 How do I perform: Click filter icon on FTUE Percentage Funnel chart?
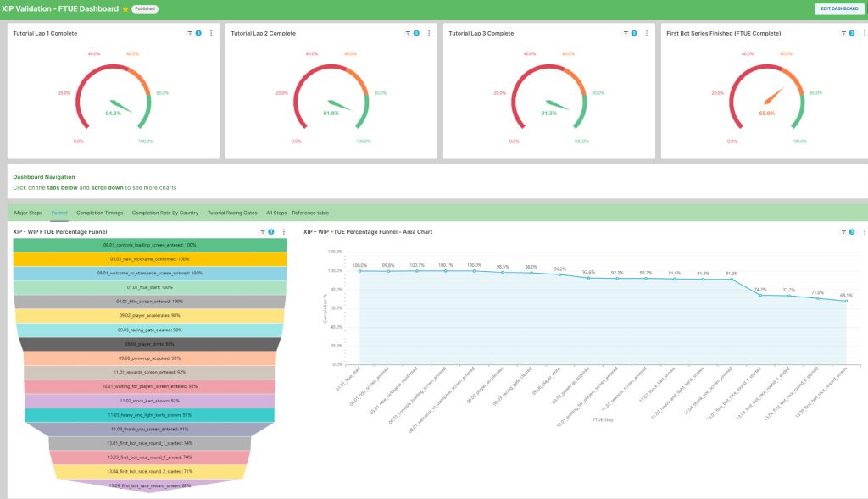(x=263, y=231)
